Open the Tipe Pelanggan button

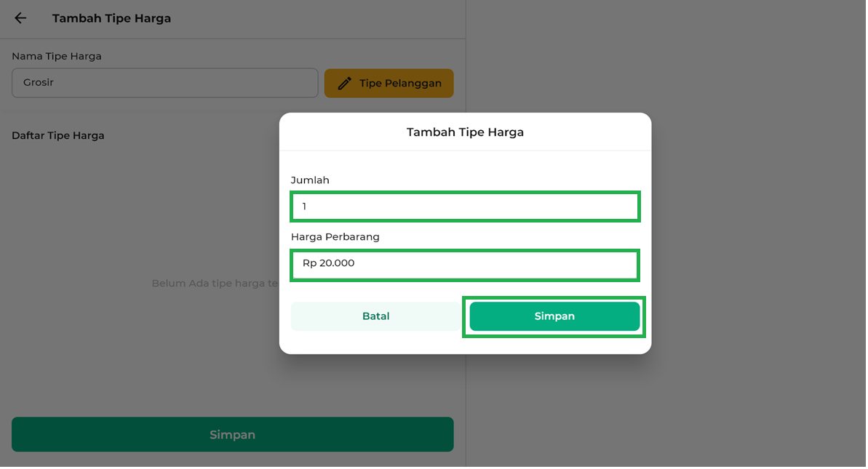389,84
